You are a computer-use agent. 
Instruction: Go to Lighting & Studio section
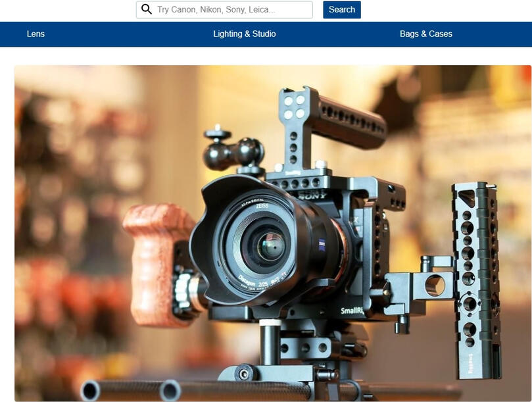pos(245,34)
